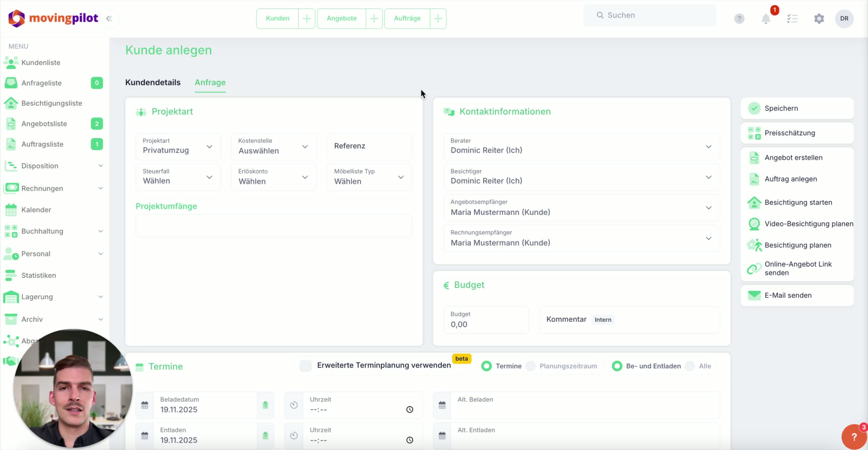
Task: Open the orange help chat bubble
Action: pyautogui.click(x=854, y=437)
